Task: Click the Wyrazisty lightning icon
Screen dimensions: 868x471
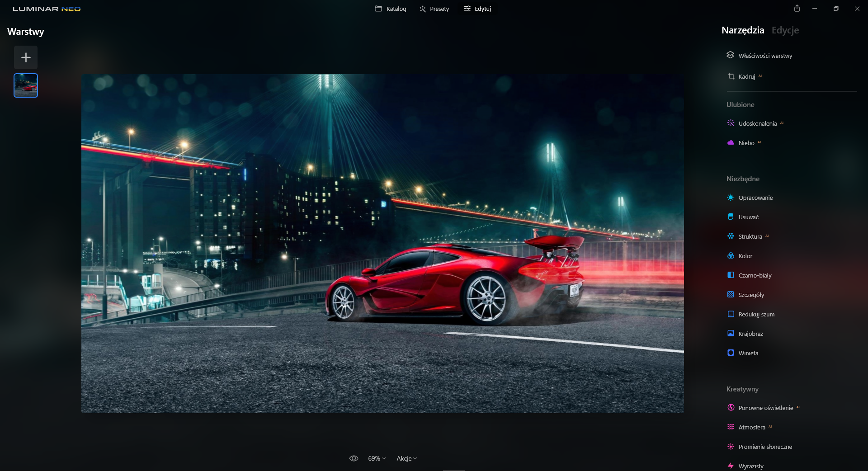Action: pyautogui.click(x=731, y=466)
